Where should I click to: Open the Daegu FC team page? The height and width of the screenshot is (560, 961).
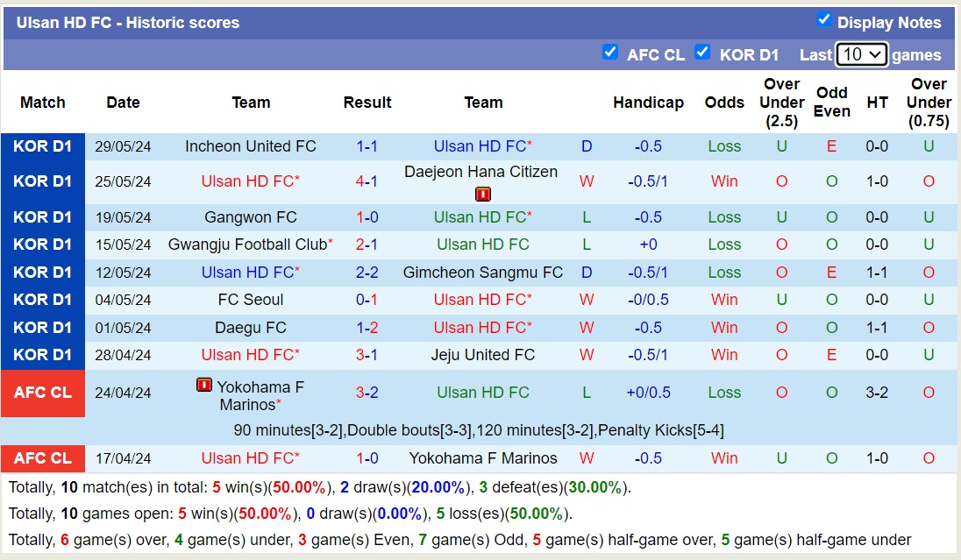coord(251,328)
